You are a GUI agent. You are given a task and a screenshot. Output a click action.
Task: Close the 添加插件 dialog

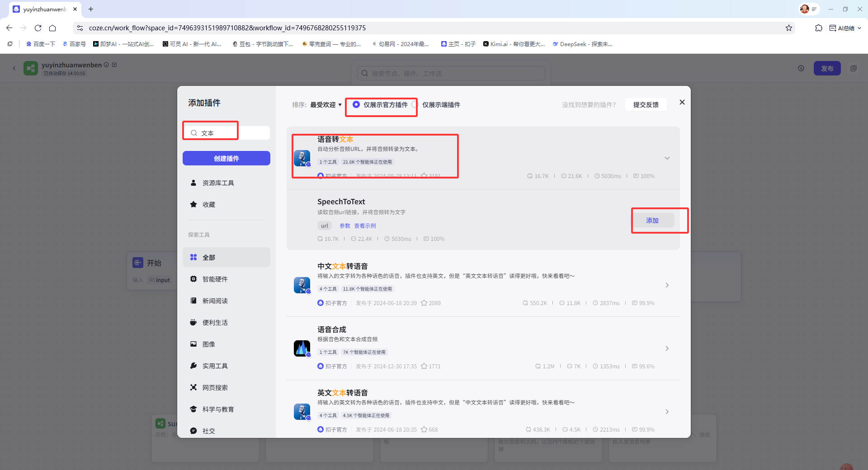(x=682, y=102)
